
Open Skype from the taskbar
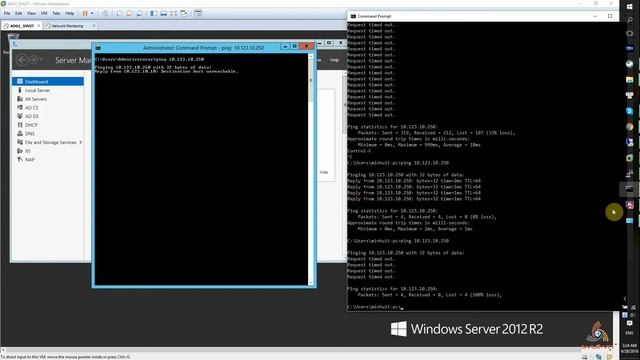tap(629, 111)
